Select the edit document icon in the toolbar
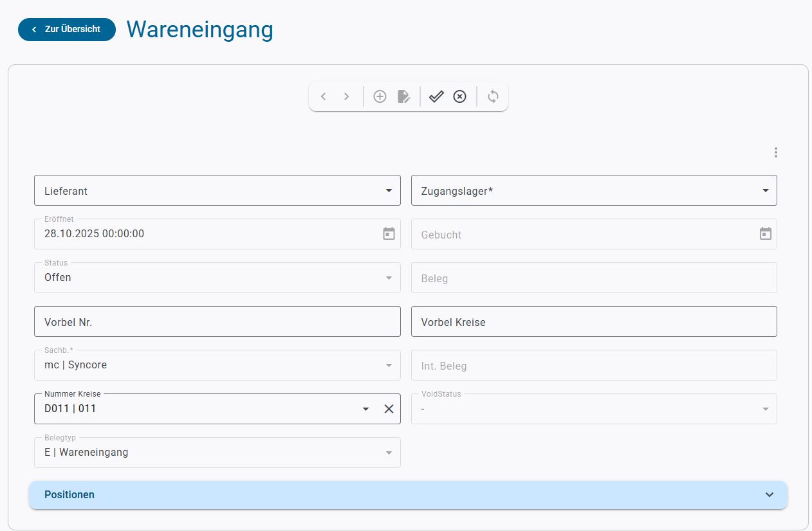Image resolution: width=812 pixels, height=531 pixels. point(403,96)
